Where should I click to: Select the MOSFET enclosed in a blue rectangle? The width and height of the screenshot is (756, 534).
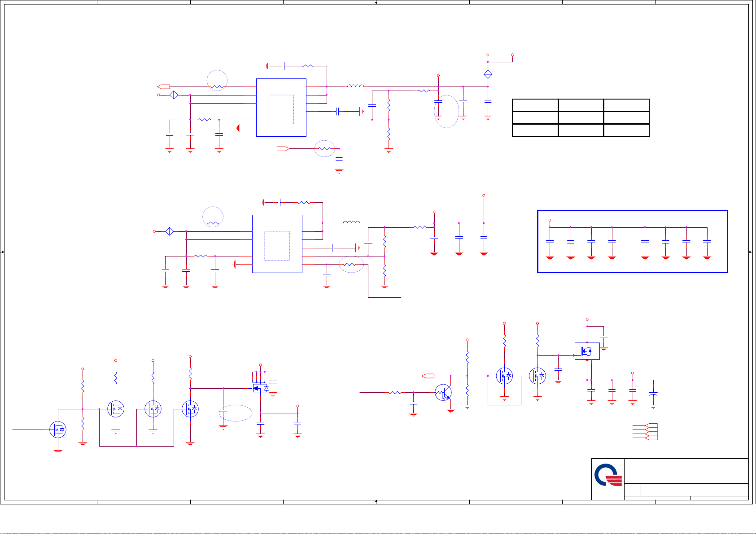587,351
